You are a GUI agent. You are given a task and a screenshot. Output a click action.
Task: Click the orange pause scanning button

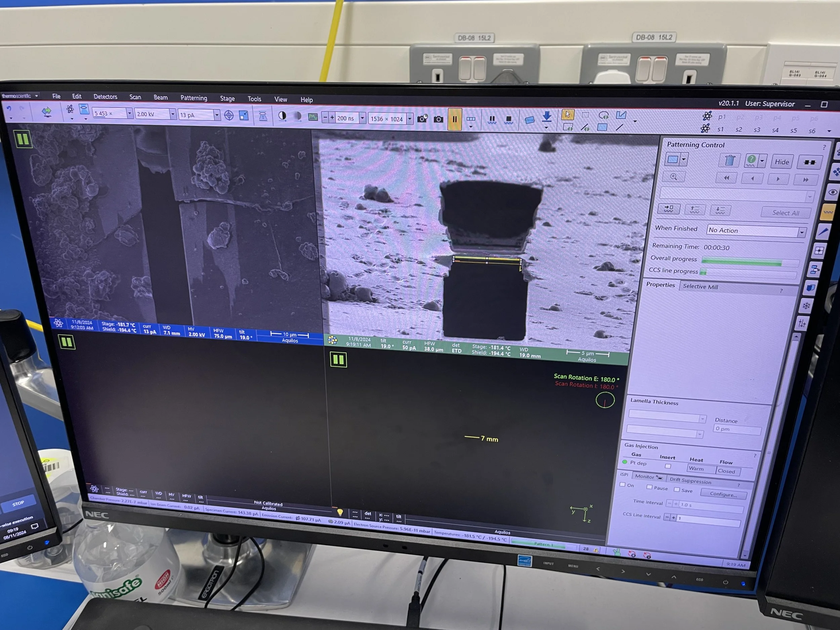pyautogui.click(x=455, y=119)
